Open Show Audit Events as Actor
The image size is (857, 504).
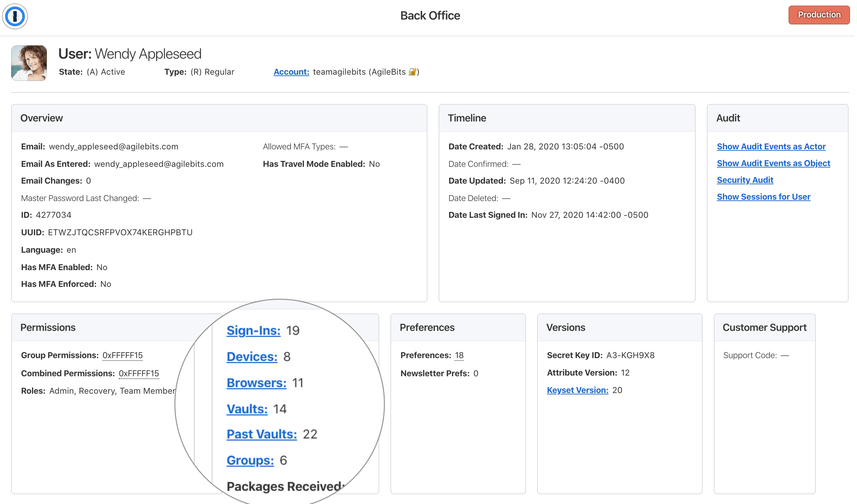(x=771, y=147)
